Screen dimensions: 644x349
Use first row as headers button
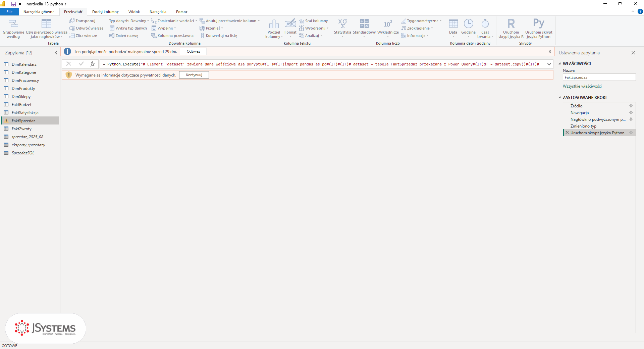coord(46,28)
